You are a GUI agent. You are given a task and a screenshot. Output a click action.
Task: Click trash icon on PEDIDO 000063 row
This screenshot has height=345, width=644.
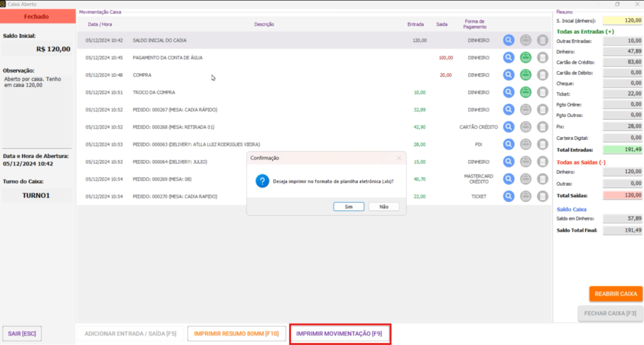pyautogui.click(x=542, y=144)
